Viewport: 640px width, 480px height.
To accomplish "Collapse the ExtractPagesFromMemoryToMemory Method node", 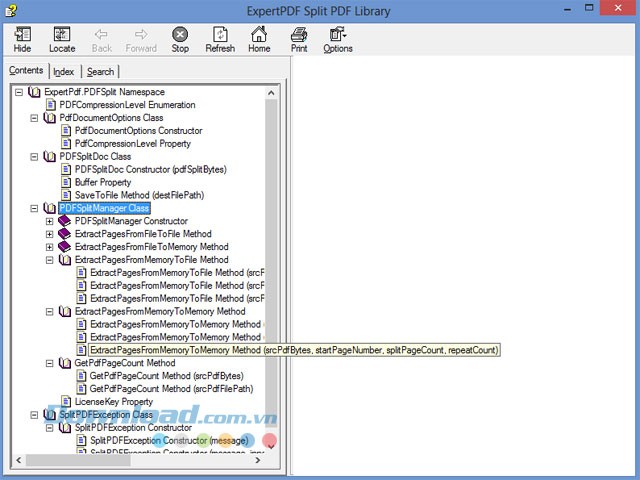I will [49, 312].
